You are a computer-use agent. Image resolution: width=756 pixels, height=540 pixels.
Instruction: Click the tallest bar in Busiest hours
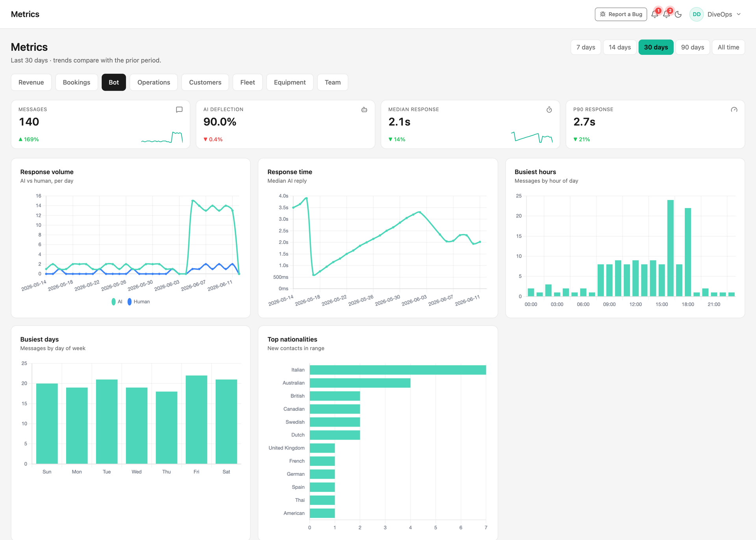point(671,248)
